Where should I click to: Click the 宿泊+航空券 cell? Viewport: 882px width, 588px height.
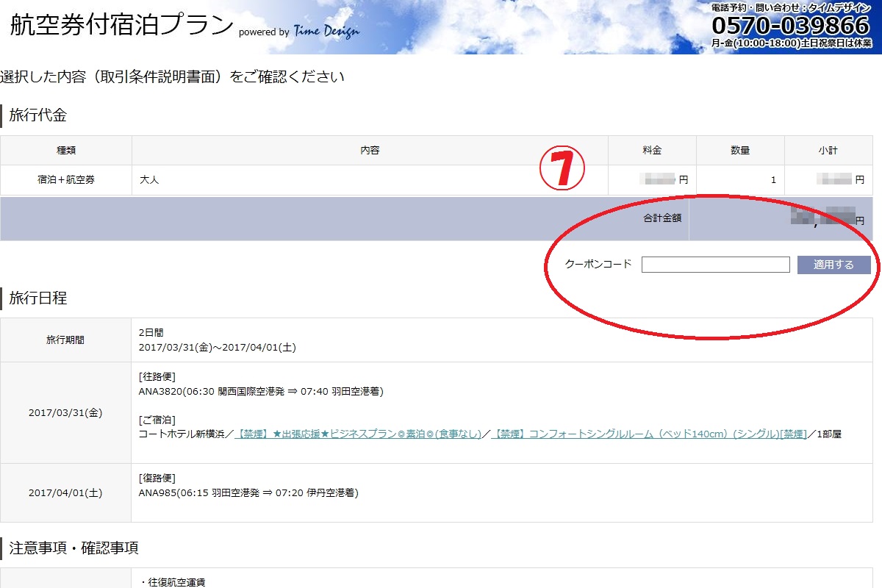(x=66, y=180)
